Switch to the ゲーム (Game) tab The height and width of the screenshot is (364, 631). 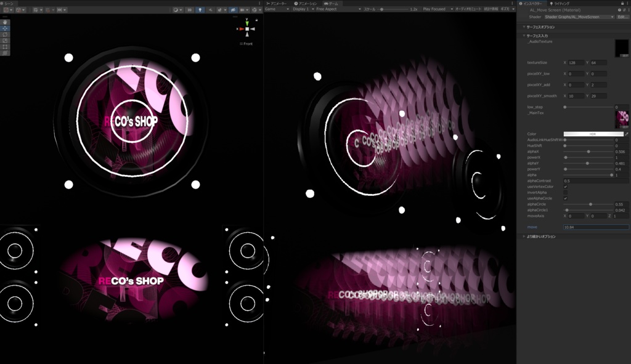pyautogui.click(x=331, y=3)
